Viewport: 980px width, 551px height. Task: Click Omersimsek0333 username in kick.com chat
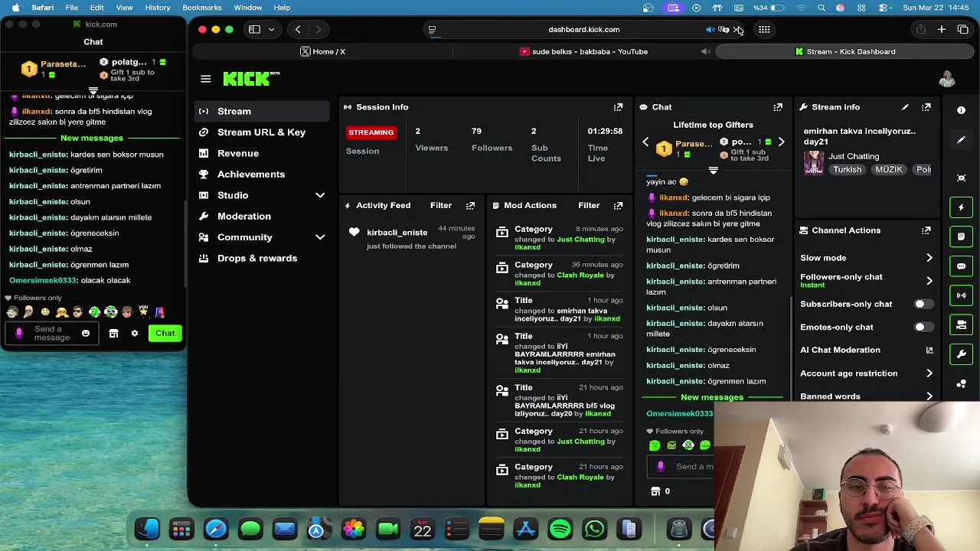point(42,281)
